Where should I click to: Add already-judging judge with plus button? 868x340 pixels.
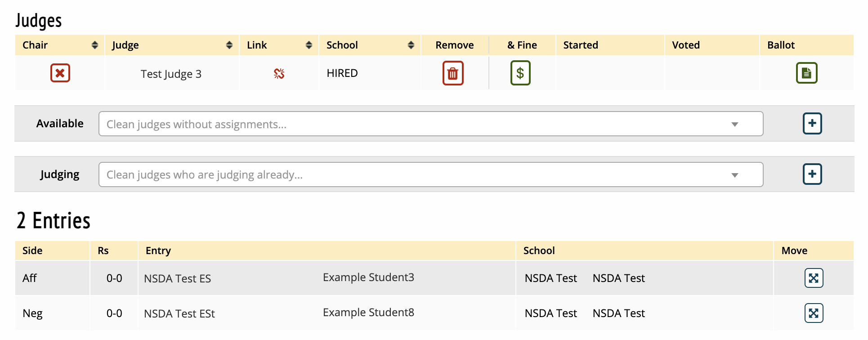click(x=812, y=174)
